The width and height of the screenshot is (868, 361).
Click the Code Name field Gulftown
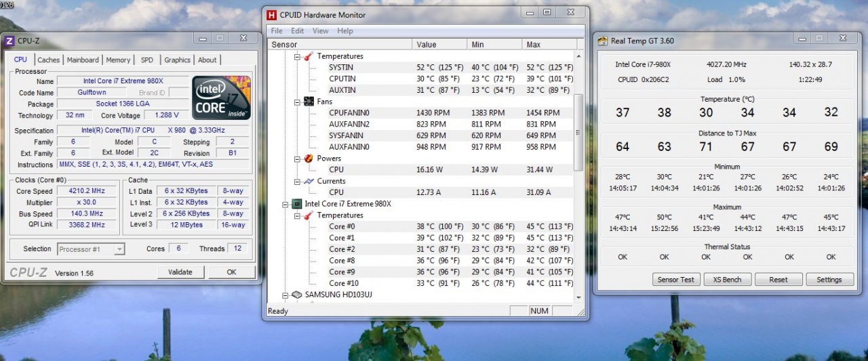(92, 93)
